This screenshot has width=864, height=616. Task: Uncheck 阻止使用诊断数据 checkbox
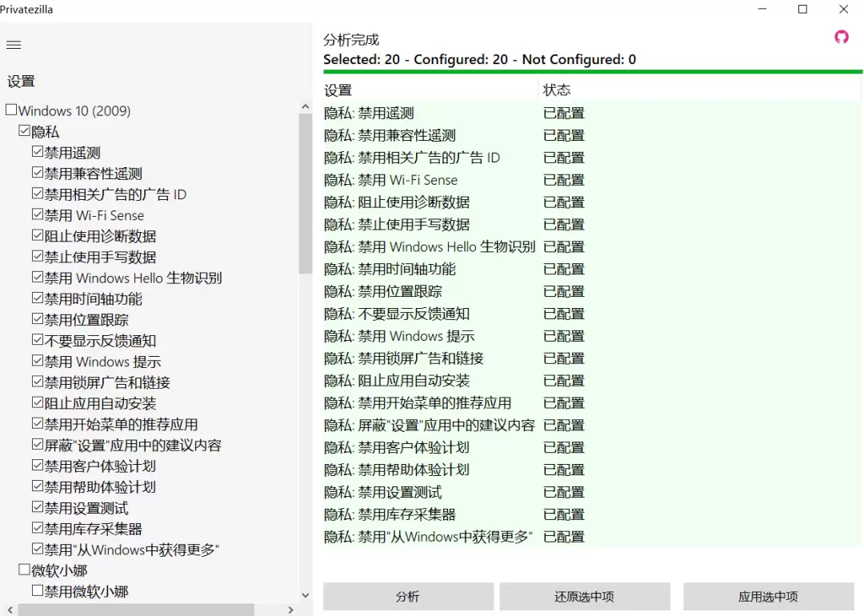click(38, 235)
